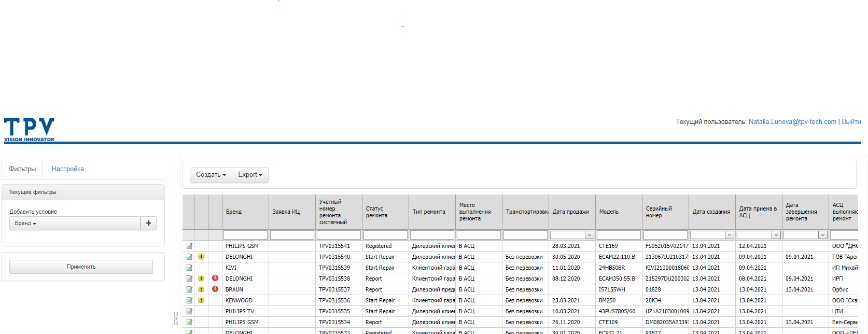Screen dimensions: 868x334
Task: Open edit icon for TPV0315534 row
Action: pyautogui.click(x=189, y=322)
